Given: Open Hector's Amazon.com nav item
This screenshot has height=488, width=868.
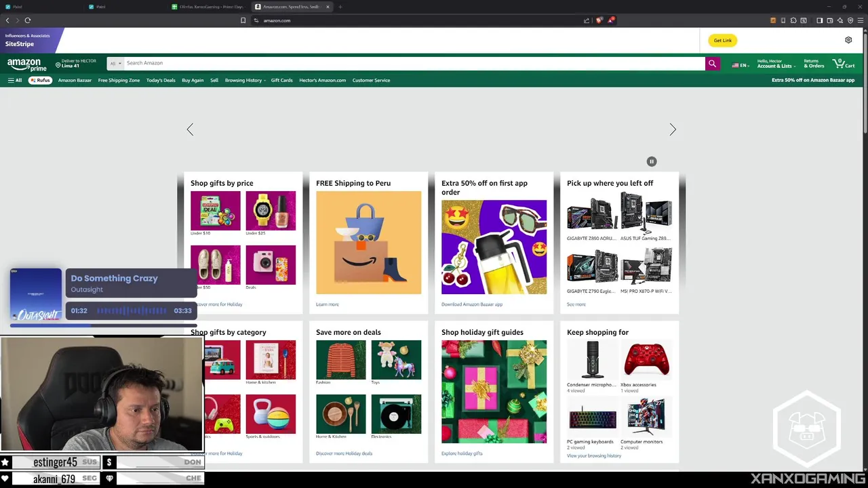Looking at the screenshot, I should [x=322, y=80].
